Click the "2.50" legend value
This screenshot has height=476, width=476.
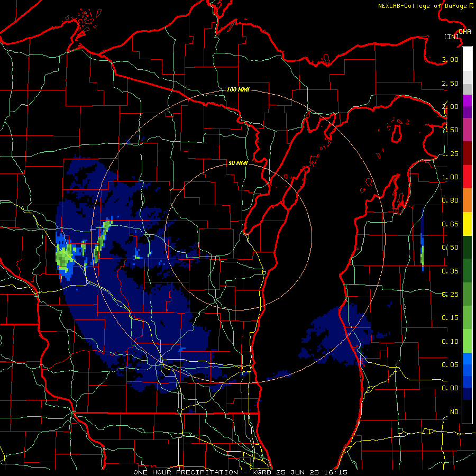pyautogui.click(x=450, y=83)
